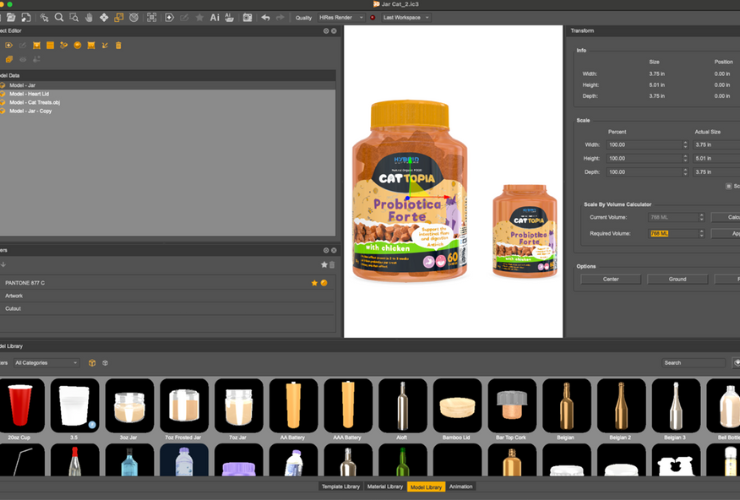The width and height of the screenshot is (740, 500).
Task: Open the HiRes Render quality dropdown
Action: 340,17
